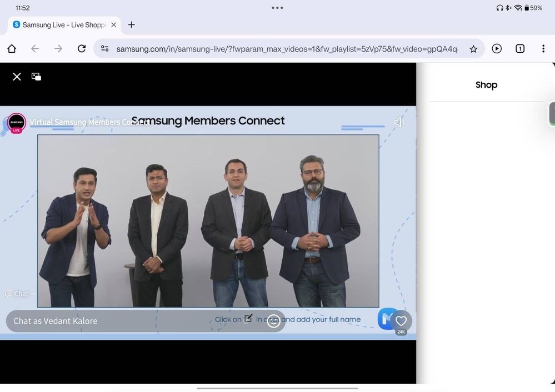Screen dimensions: 555x392
Task: Collapse the Chat panel toggle
Action: 21,294
